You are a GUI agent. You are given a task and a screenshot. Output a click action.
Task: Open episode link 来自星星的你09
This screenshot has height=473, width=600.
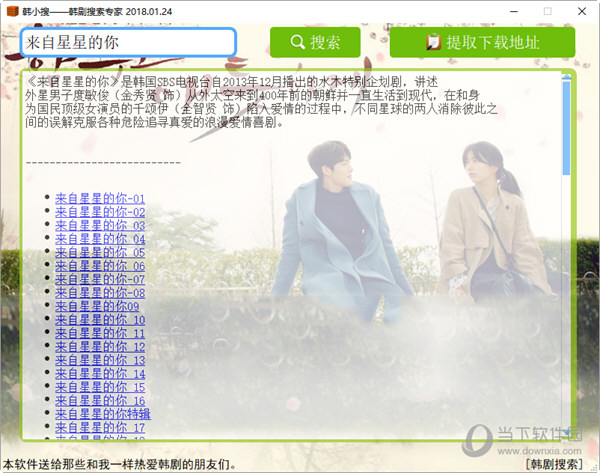tap(97, 307)
